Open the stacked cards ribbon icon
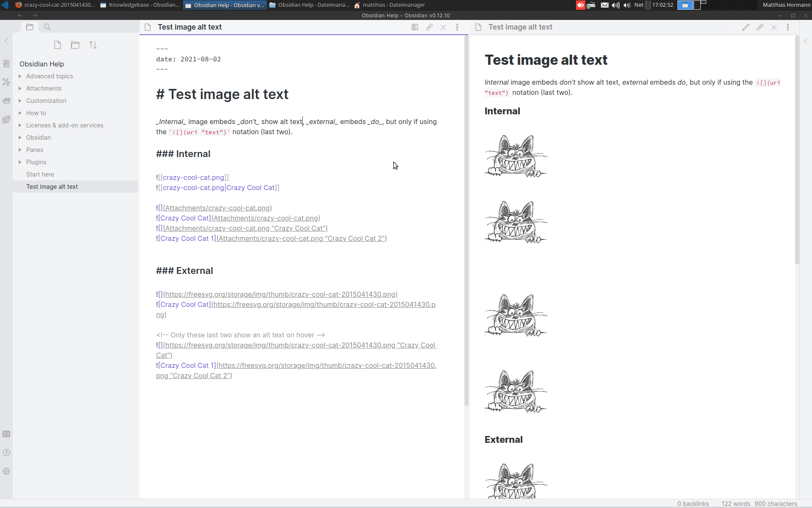The image size is (812, 508). coord(6,101)
